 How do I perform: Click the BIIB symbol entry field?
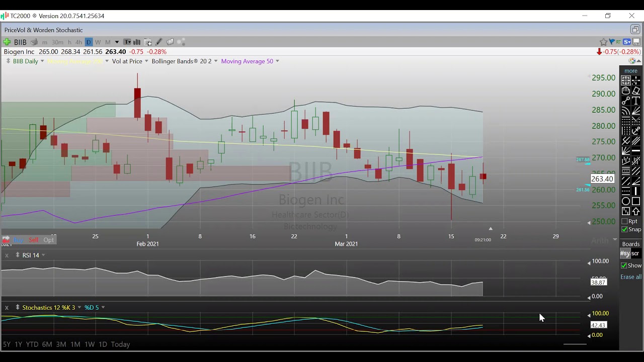click(x=20, y=42)
